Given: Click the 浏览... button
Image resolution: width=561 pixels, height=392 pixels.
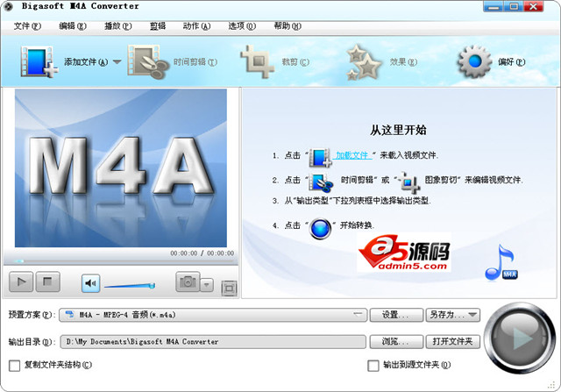Looking at the screenshot, I should point(396,342).
